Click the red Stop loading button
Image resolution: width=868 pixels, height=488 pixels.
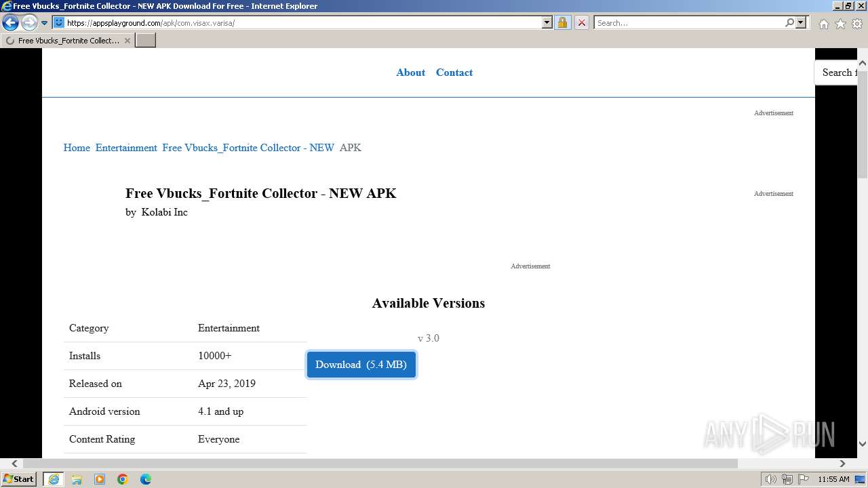click(582, 22)
